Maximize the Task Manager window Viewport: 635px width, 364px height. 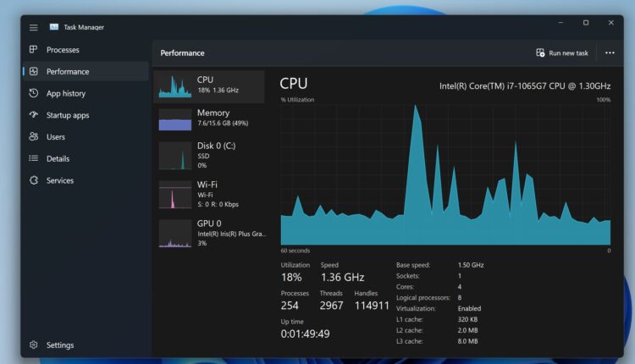[585, 23]
